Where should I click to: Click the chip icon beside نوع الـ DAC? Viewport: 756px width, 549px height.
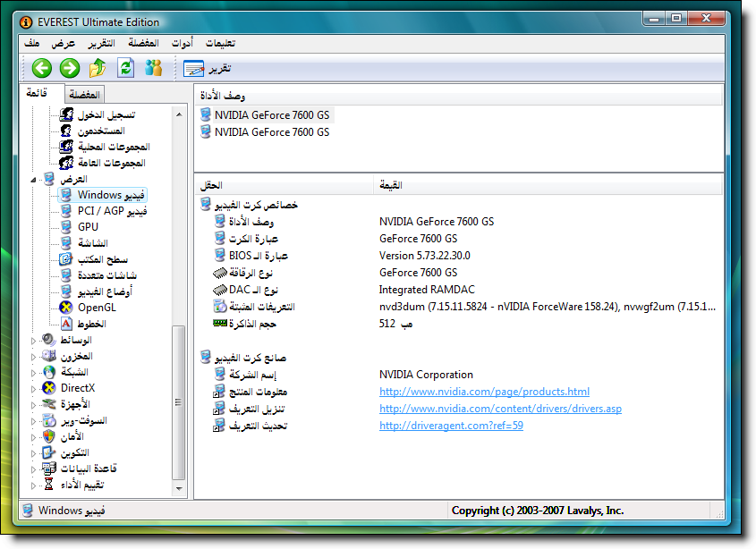[x=220, y=290]
